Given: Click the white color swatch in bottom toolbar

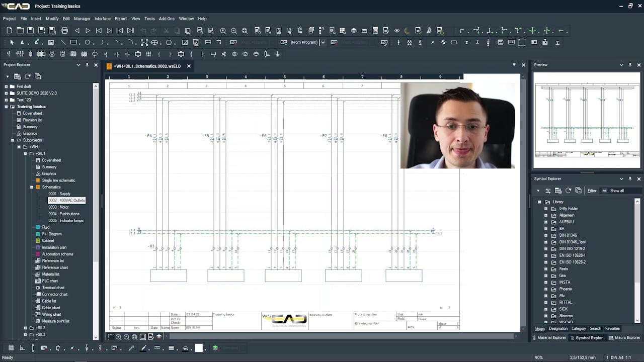Looking at the screenshot, I should click(199, 348).
